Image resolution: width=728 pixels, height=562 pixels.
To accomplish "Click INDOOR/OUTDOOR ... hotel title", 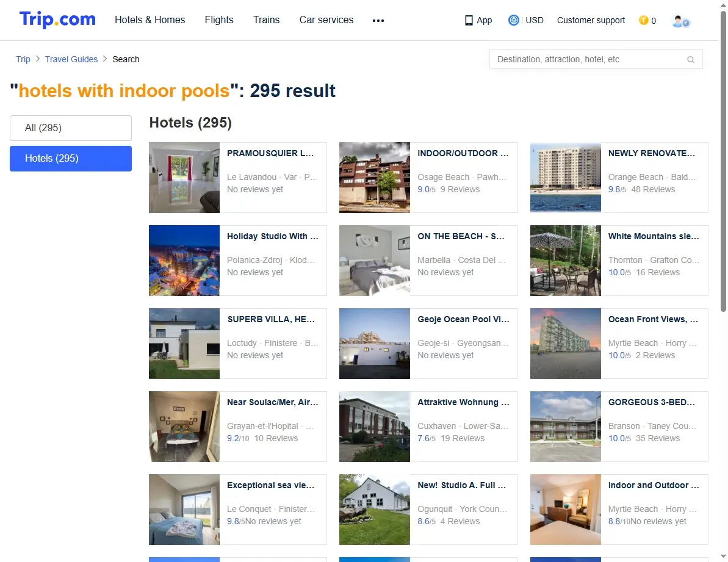I will 463,154.
